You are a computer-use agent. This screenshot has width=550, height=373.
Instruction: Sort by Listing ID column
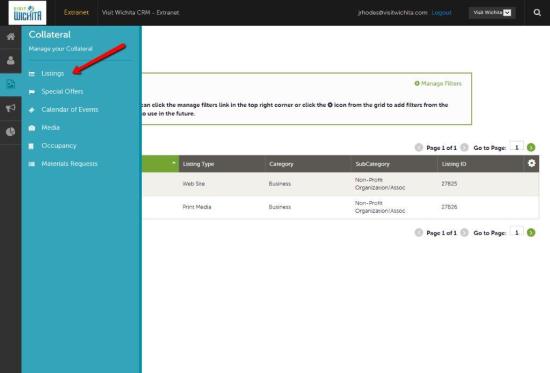(x=454, y=164)
